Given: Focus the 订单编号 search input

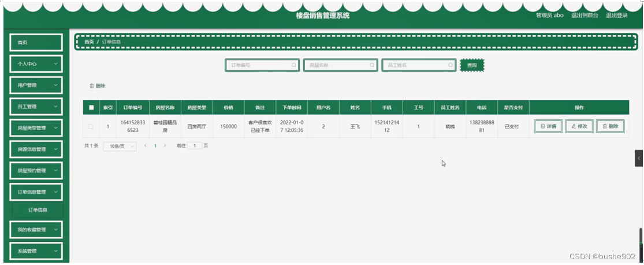Looking at the screenshot, I should [x=262, y=65].
